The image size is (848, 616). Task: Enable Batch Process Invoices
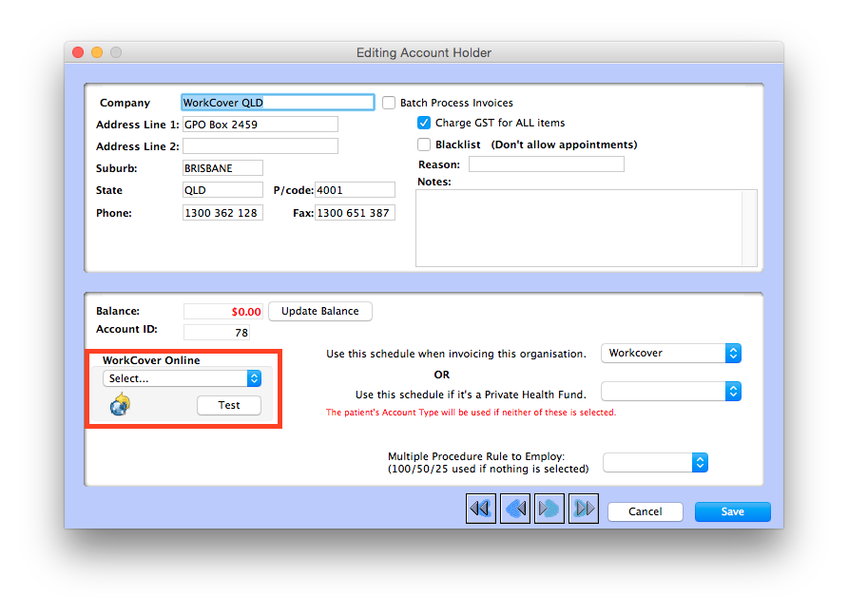[388, 103]
